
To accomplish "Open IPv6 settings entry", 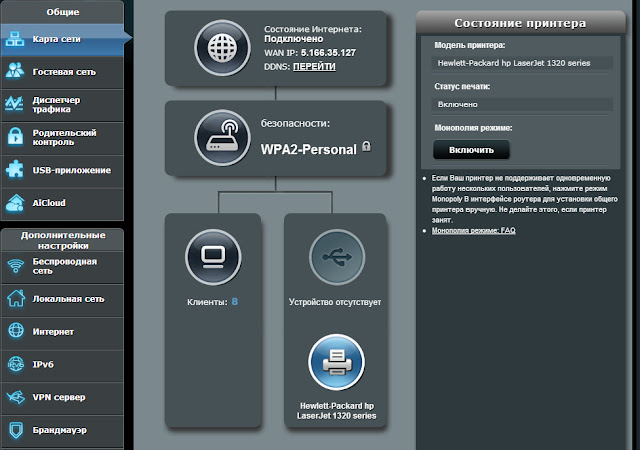I will [62, 365].
